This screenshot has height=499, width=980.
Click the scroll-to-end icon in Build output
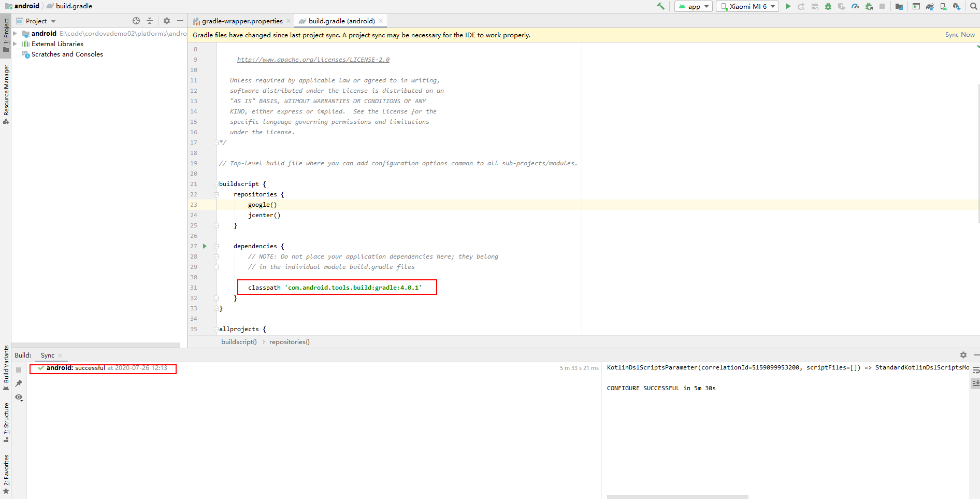(975, 383)
